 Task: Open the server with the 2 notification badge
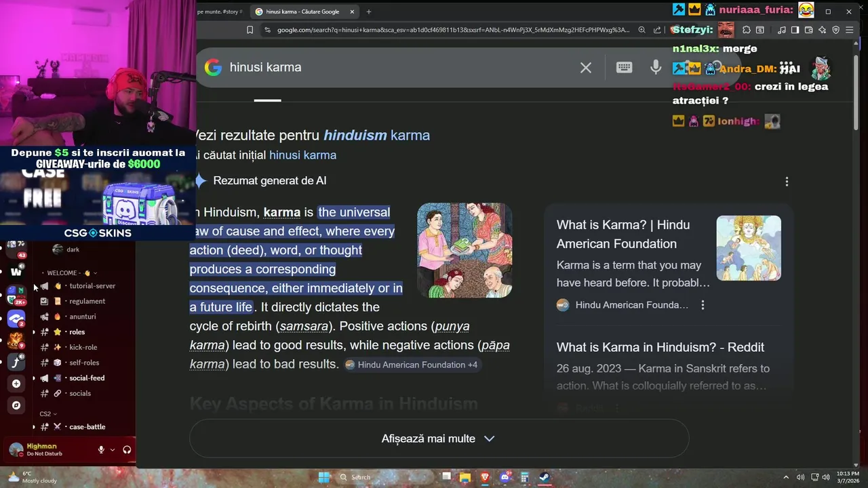coord(16,319)
